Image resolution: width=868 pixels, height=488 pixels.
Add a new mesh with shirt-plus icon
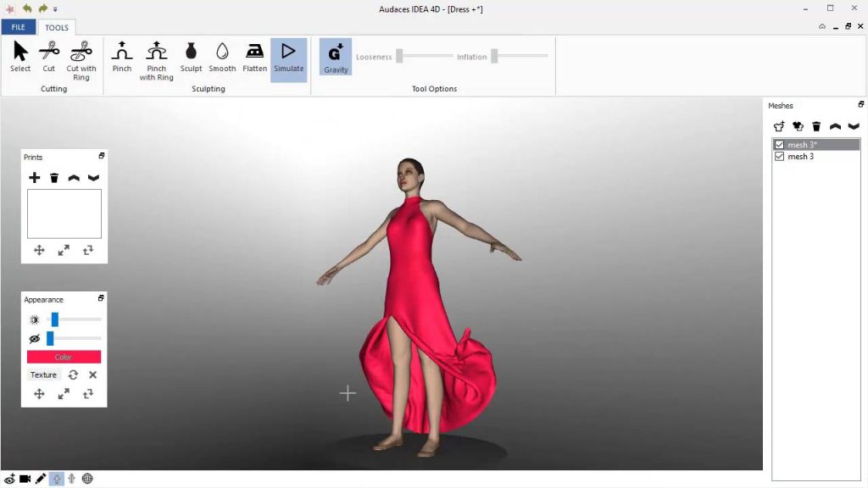tap(779, 126)
